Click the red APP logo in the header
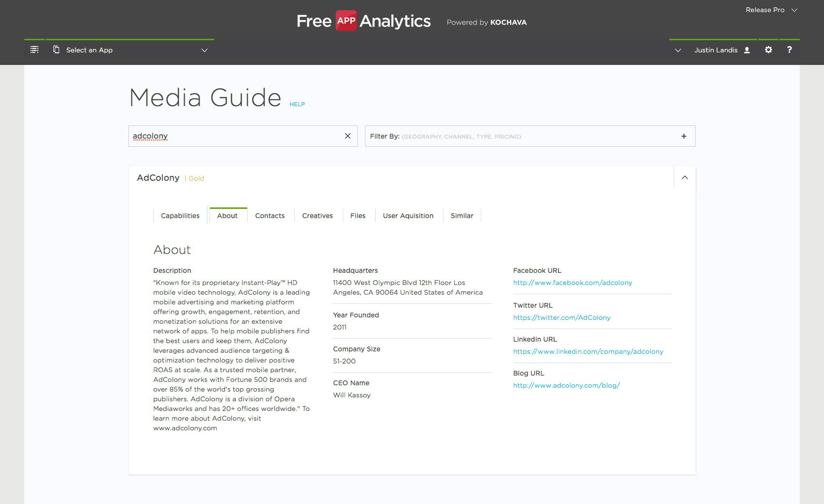 pyautogui.click(x=346, y=21)
